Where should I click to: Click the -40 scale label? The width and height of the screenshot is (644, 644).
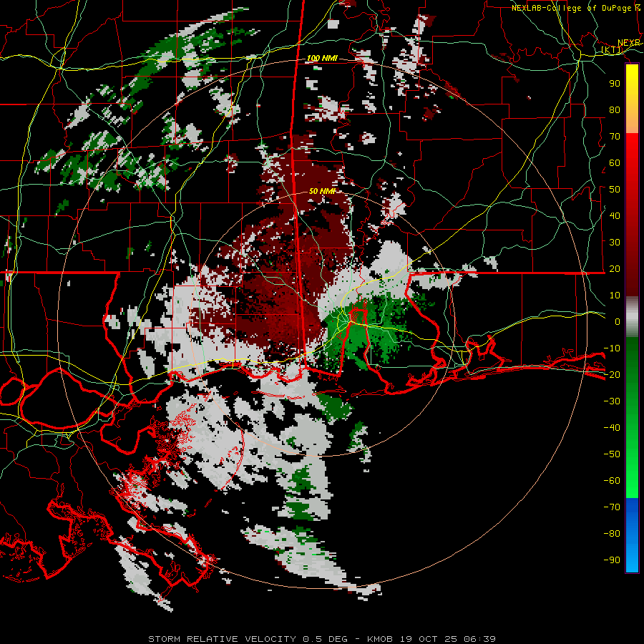click(x=612, y=428)
